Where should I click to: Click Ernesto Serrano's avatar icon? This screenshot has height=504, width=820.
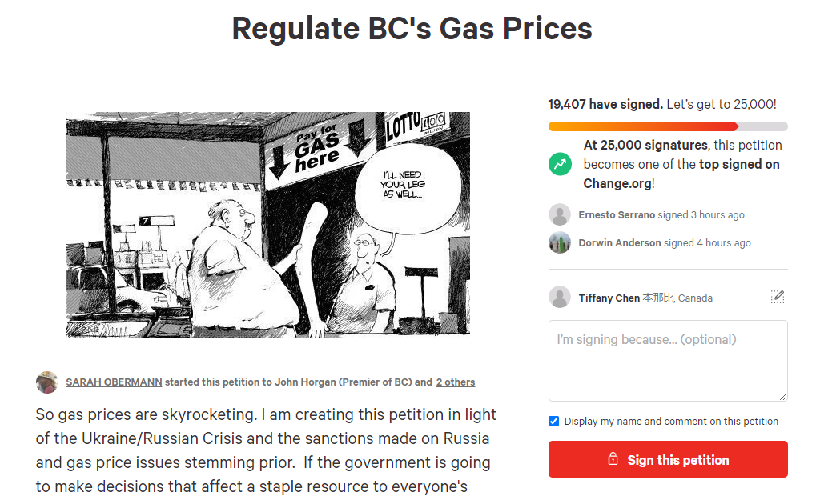click(x=560, y=214)
